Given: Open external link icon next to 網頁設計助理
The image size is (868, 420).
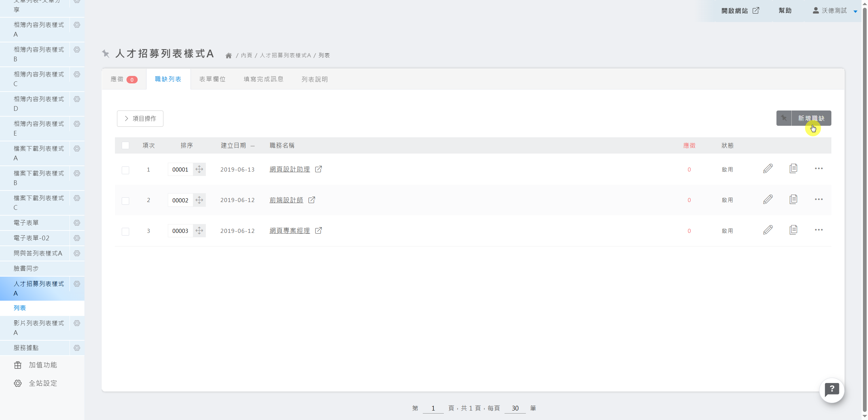Looking at the screenshot, I should 318,169.
